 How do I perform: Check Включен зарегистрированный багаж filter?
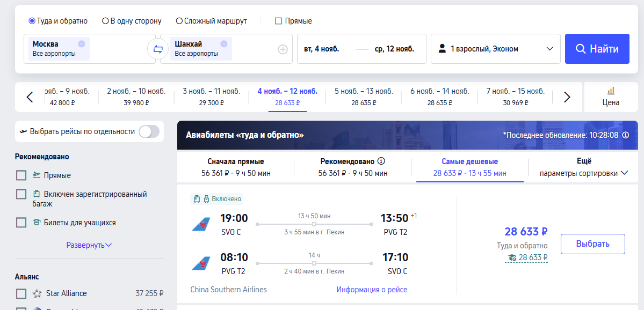pos(21,194)
